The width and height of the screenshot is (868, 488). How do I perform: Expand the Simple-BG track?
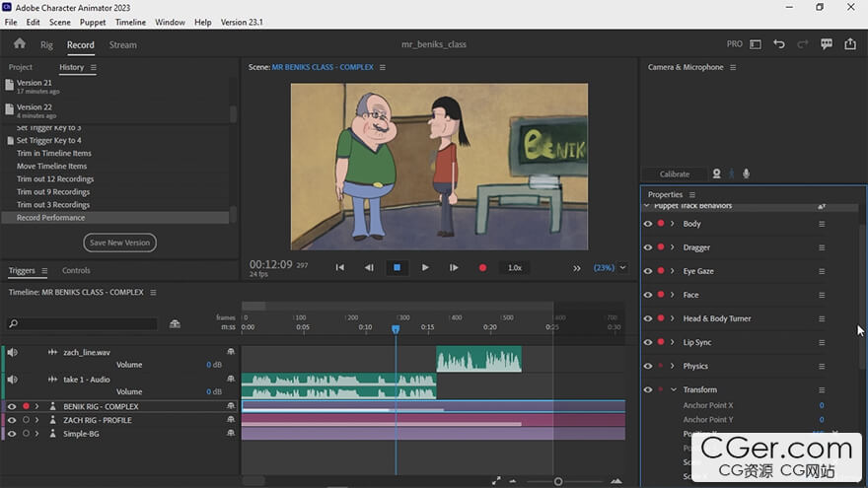pyautogui.click(x=37, y=434)
